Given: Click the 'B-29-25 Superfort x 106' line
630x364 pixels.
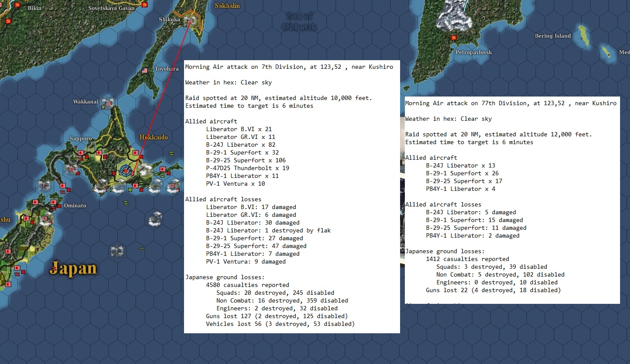Looking at the screenshot, I should click(x=246, y=160).
